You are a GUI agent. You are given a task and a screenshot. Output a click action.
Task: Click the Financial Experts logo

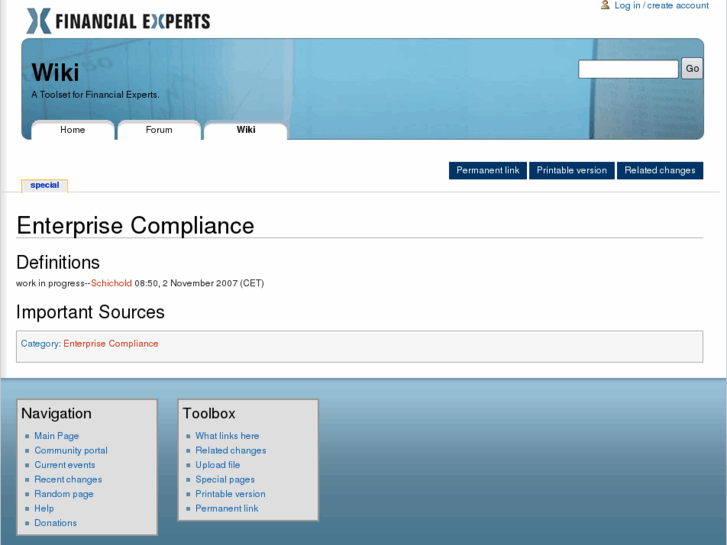pyautogui.click(x=118, y=21)
